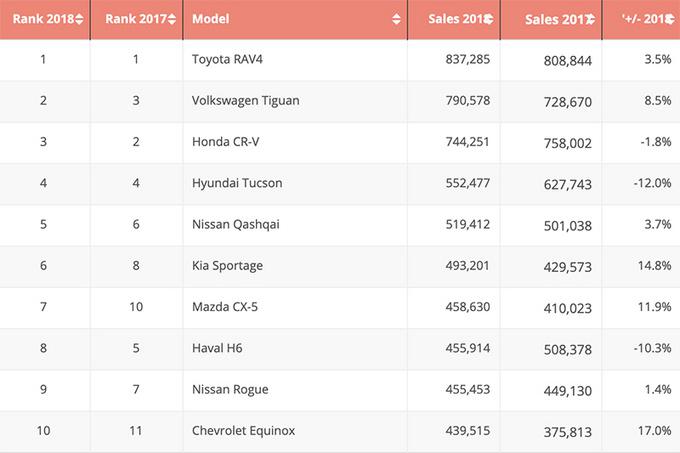Click the 837,285 sales figure
Screen dimensions: 680x453
click(463, 60)
